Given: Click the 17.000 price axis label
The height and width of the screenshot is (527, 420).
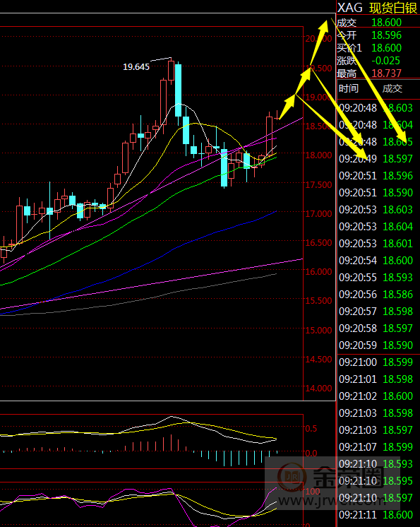Looking at the screenshot, I should click(318, 214).
